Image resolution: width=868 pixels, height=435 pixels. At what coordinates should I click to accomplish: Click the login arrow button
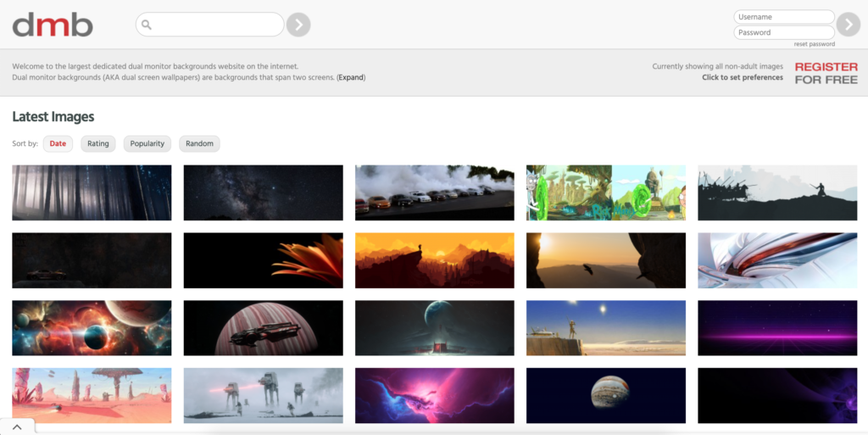pyautogui.click(x=848, y=25)
